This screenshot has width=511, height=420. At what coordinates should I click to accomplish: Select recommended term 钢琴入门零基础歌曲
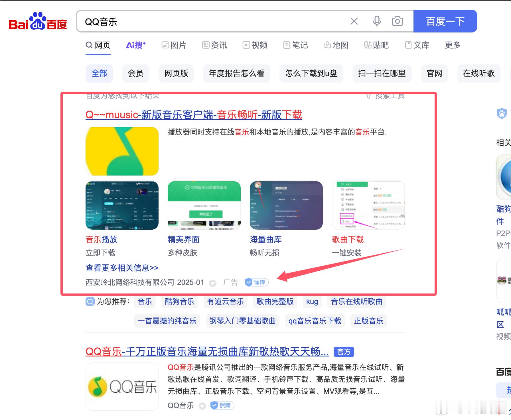[243, 321]
